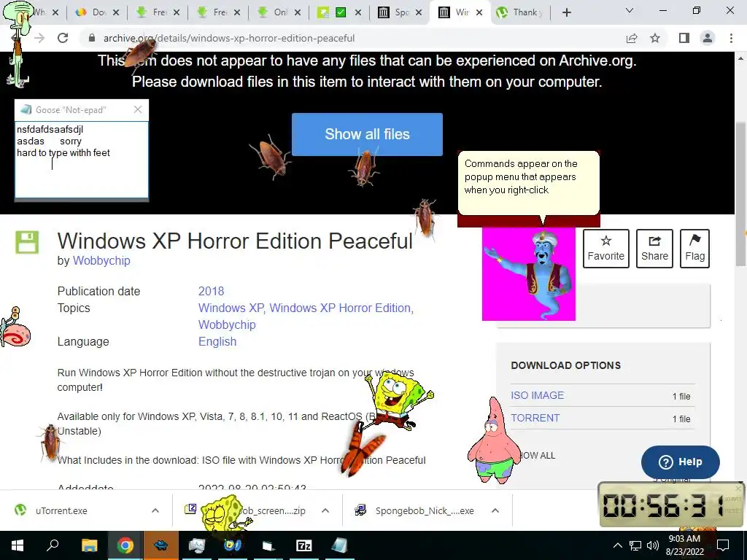
Task: Open a new browser tab
Action: pos(566,12)
